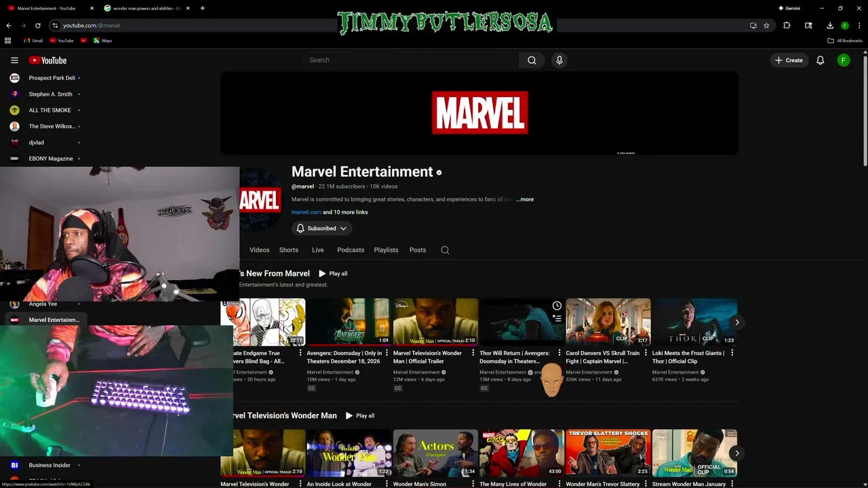Open Thor Will Return video title
The image size is (868, 488).
point(514,357)
